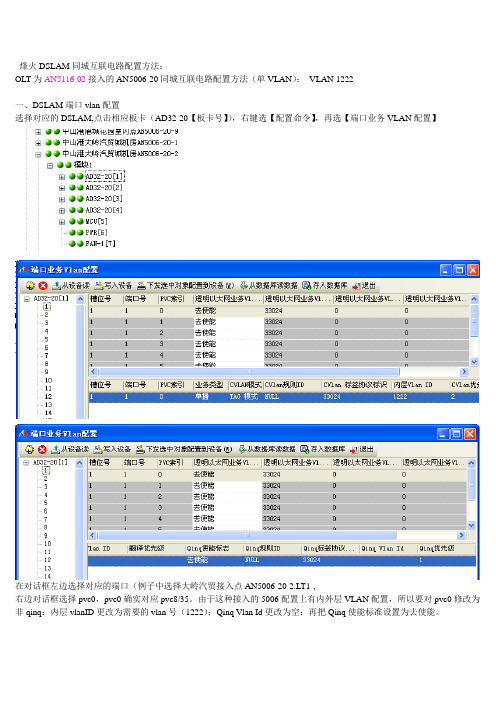Select port 7 in the upper dialog port tree

point(46,355)
